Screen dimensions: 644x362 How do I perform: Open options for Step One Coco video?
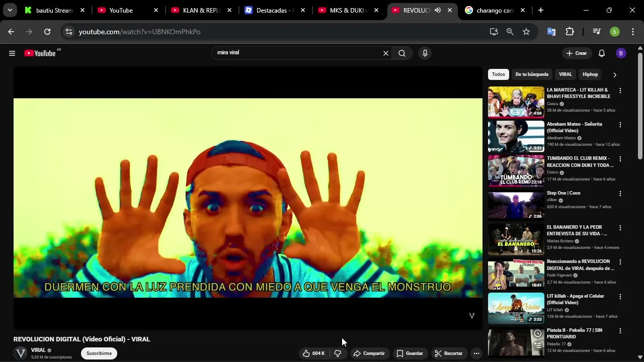(620, 194)
